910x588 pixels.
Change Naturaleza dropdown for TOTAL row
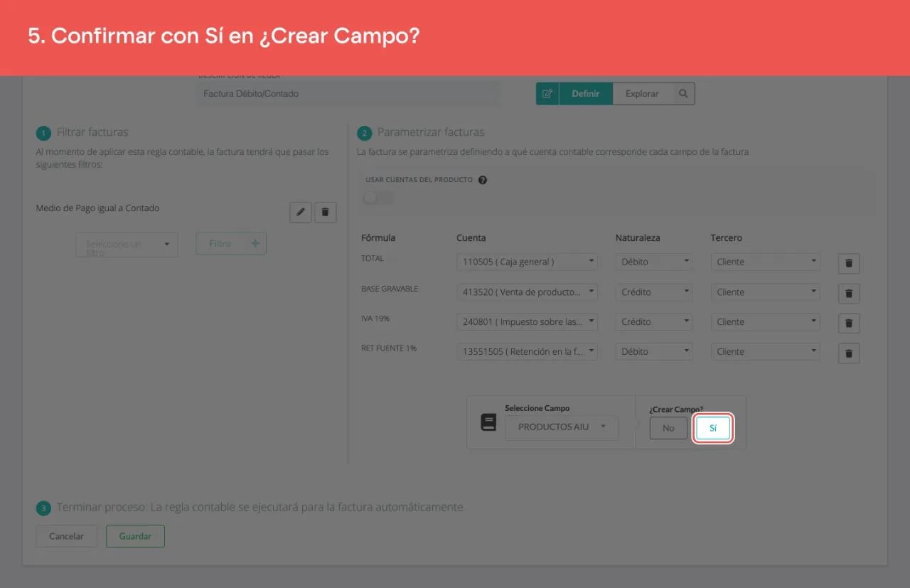point(654,262)
